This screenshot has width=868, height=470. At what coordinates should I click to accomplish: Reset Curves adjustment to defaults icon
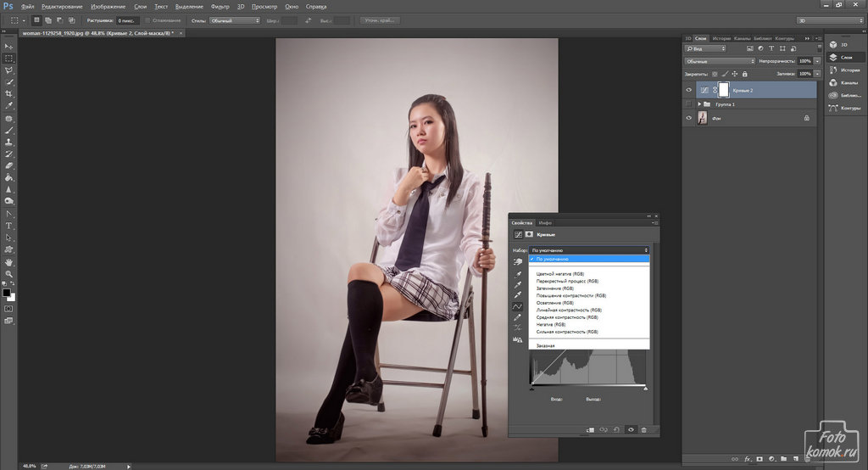click(x=616, y=429)
